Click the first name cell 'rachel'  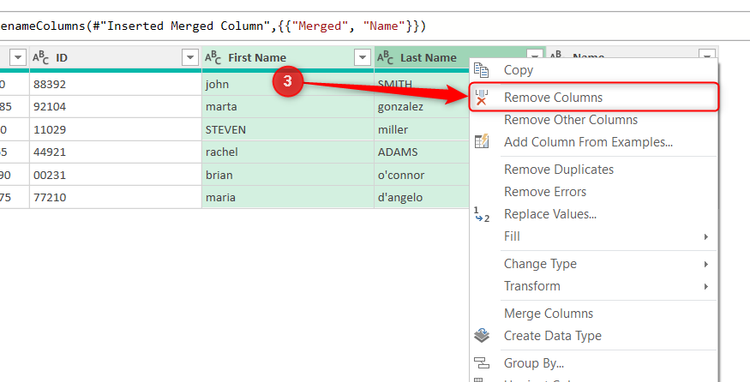(287, 152)
